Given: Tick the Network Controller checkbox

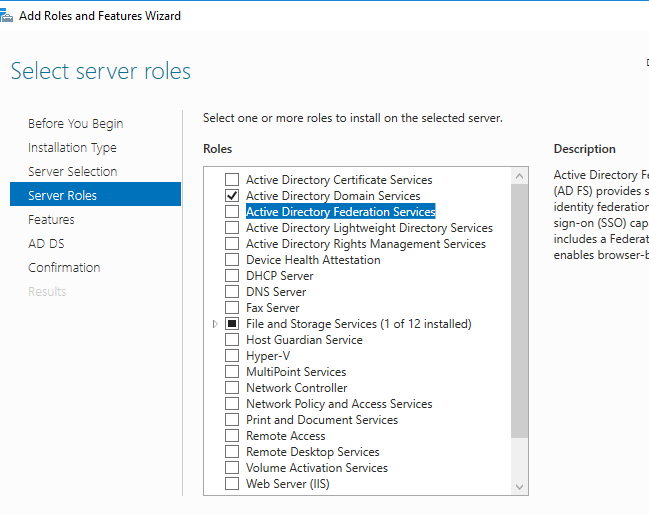Looking at the screenshot, I should pyautogui.click(x=232, y=388).
